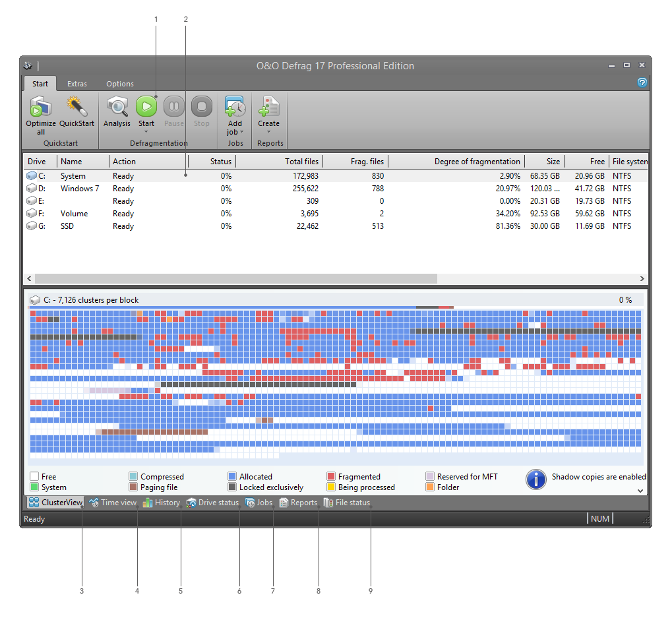Click the drive icon beside cluster block header
The image size is (672, 618).
point(34,300)
